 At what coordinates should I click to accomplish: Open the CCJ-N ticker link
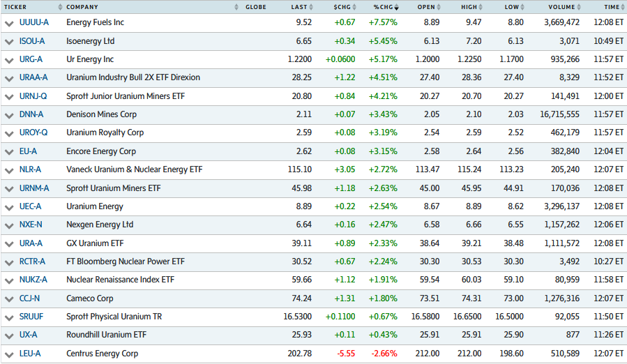[x=29, y=298]
